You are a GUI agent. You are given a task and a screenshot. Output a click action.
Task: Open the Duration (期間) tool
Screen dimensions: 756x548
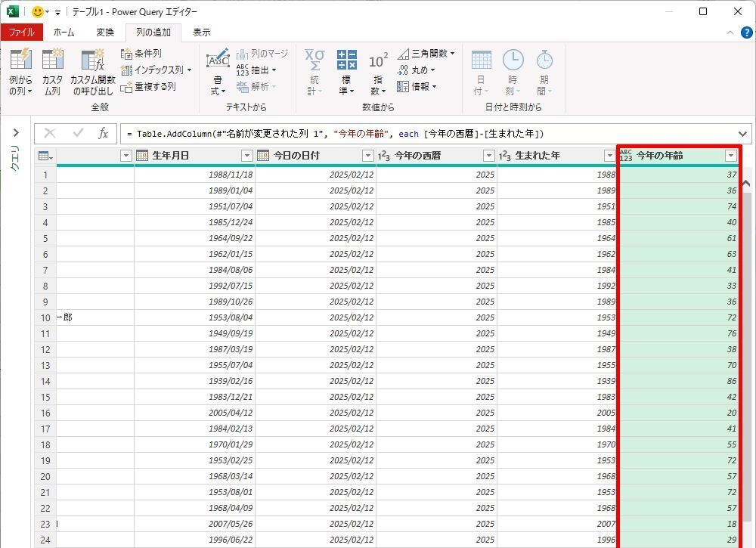(x=544, y=72)
